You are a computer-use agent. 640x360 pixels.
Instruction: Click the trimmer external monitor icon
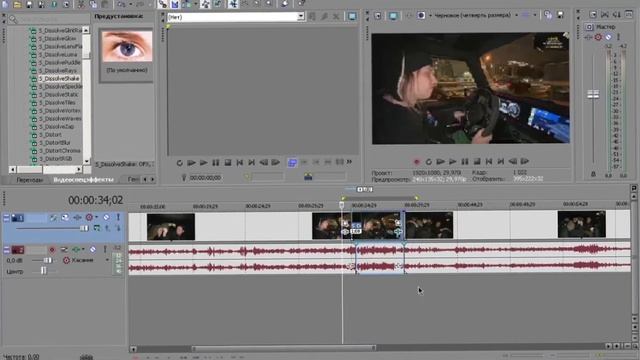tap(352, 16)
